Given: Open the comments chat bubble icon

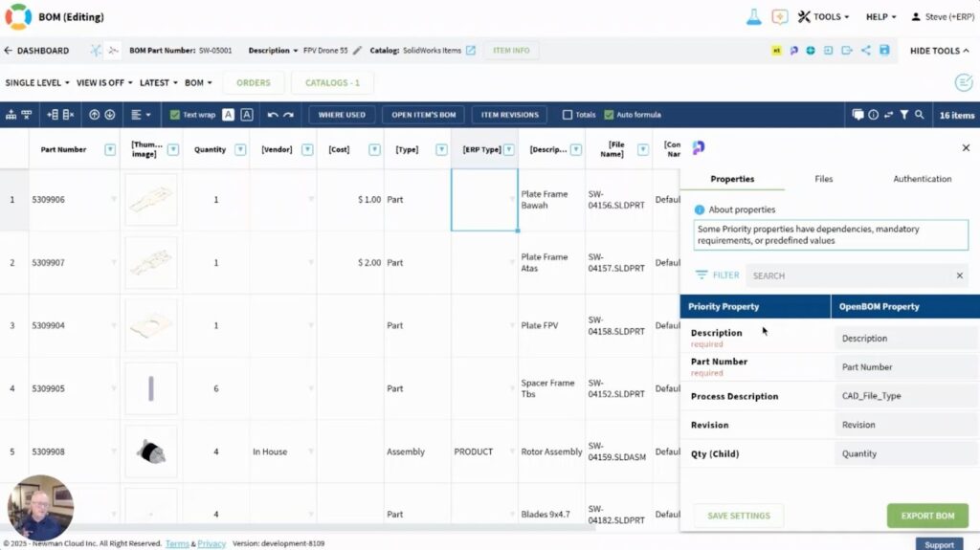Looking at the screenshot, I should (x=857, y=115).
